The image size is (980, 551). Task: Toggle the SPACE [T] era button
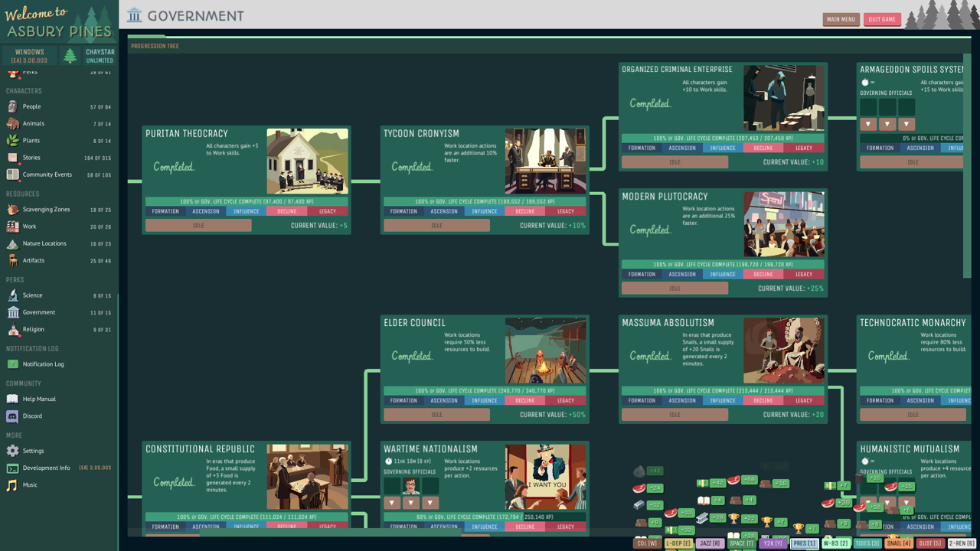[741, 543]
